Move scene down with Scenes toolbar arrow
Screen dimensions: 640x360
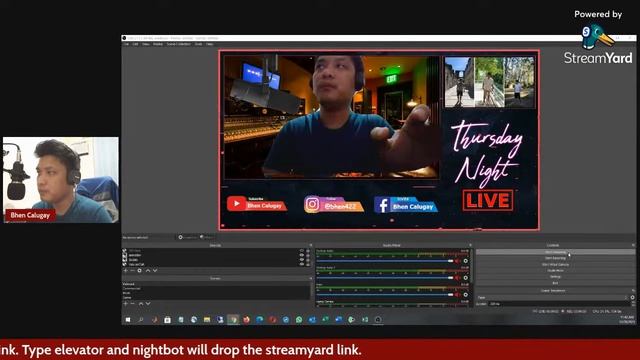tap(148, 304)
